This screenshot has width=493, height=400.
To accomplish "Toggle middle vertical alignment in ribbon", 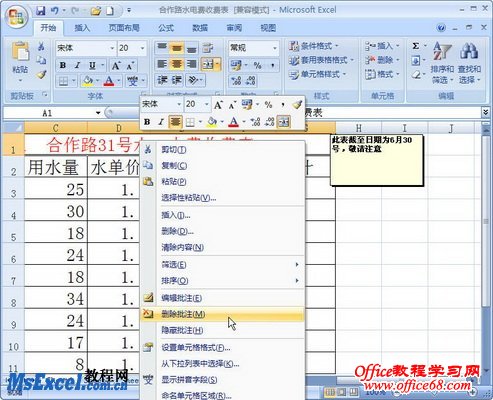I will tap(177, 48).
